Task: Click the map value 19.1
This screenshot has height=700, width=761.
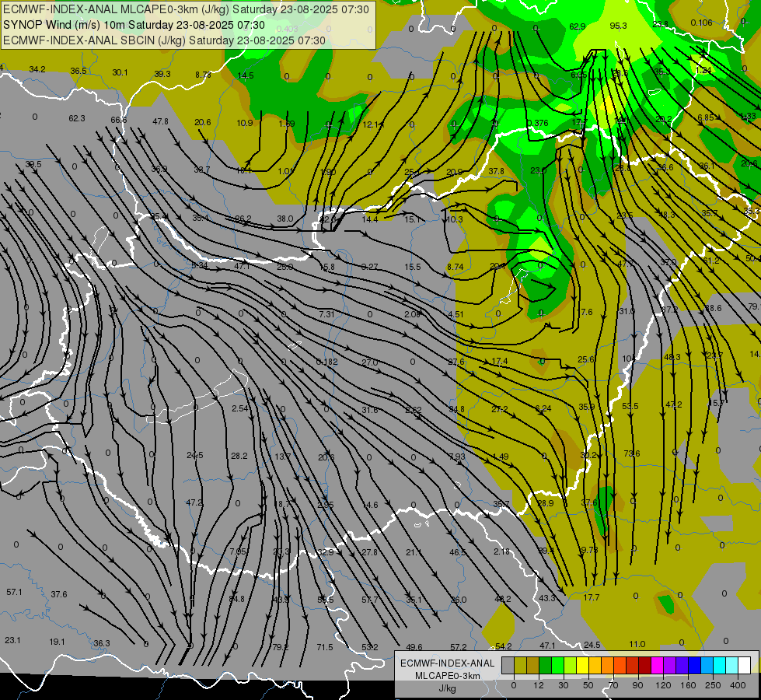Action: click(x=57, y=642)
